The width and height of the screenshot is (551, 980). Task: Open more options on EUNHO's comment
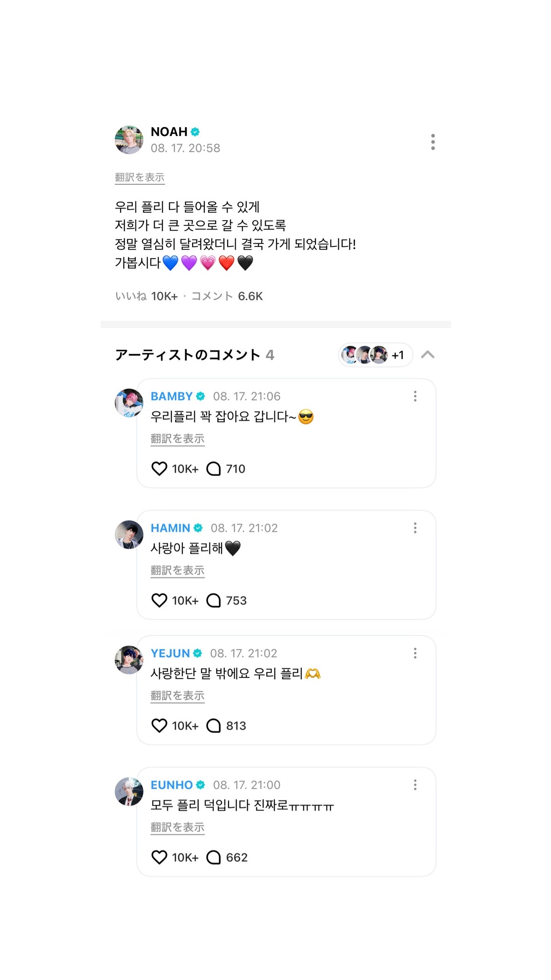pos(415,785)
